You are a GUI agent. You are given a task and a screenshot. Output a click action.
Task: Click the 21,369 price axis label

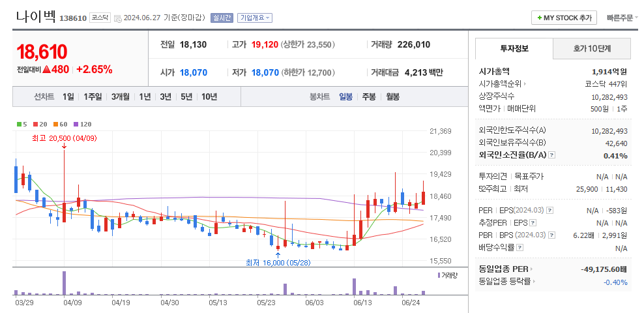click(x=440, y=132)
